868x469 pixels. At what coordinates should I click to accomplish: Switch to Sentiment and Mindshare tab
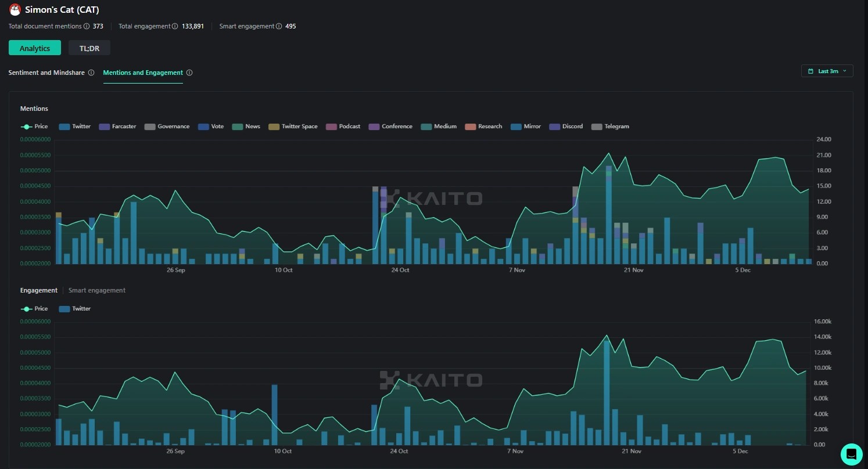pos(46,73)
